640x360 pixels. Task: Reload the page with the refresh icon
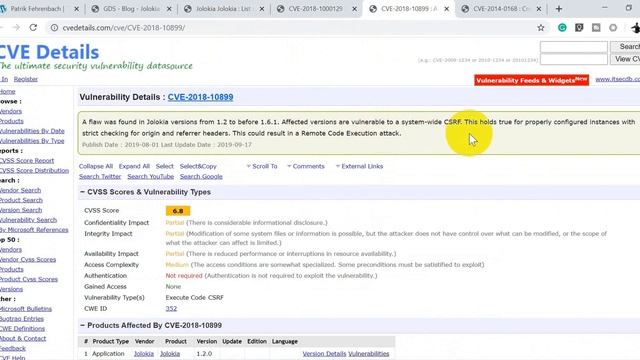coord(33,28)
